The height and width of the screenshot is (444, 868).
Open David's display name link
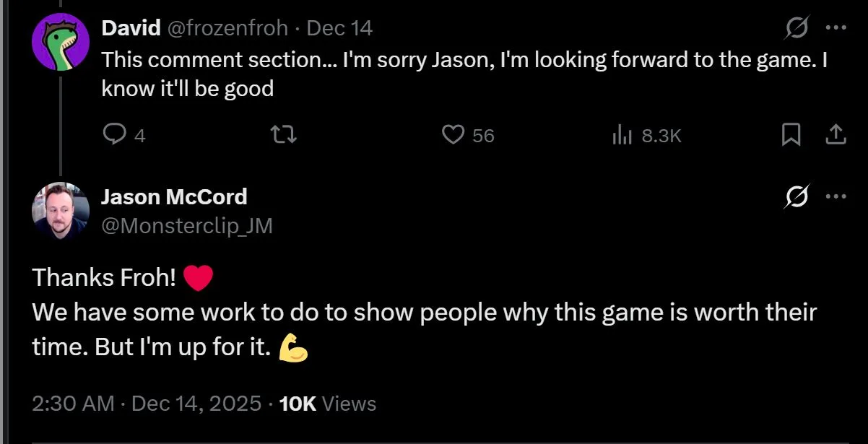(131, 29)
